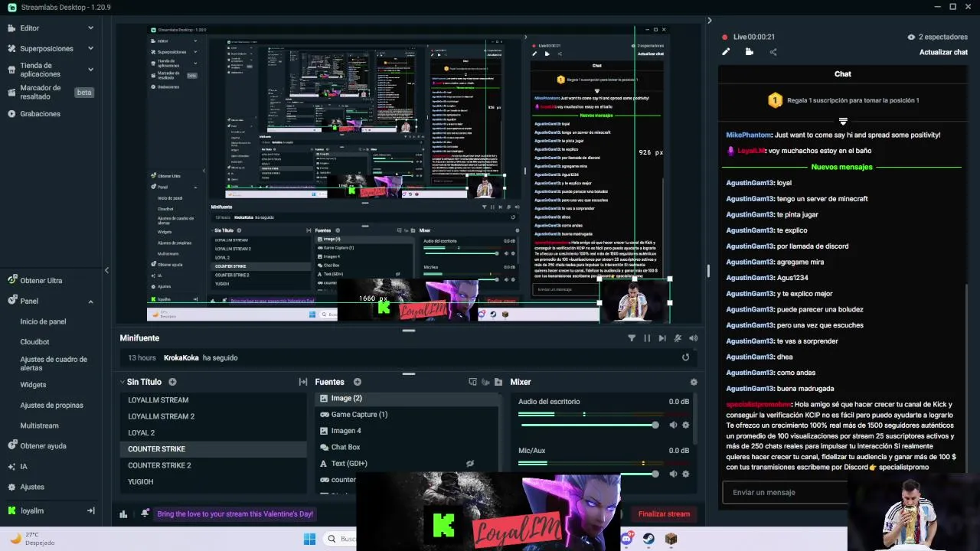Screen dimensions: 980x551
Task: Mute the Mic/Aux channel
Action: [x=673, y=474]
